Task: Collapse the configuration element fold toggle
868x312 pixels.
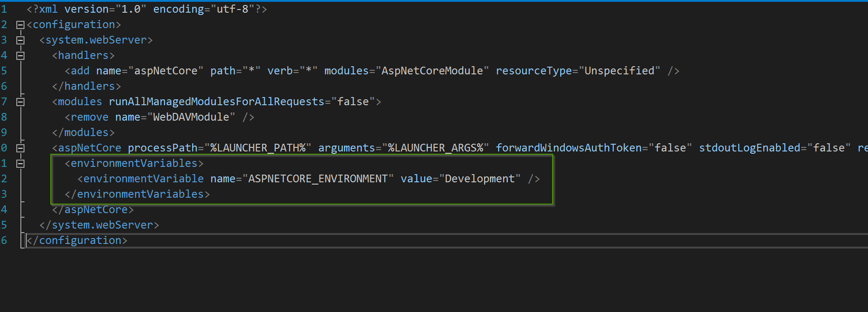Action: click(20, 25)
